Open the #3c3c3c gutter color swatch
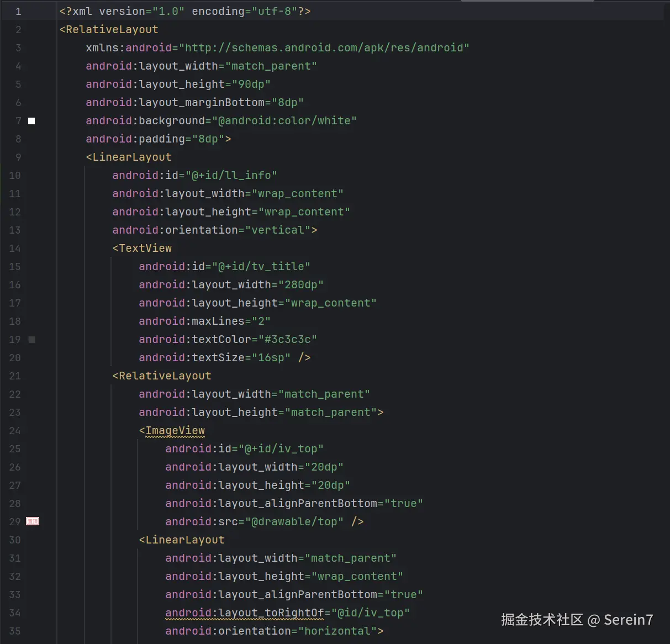The image size is (670, 644). (31, 340)
